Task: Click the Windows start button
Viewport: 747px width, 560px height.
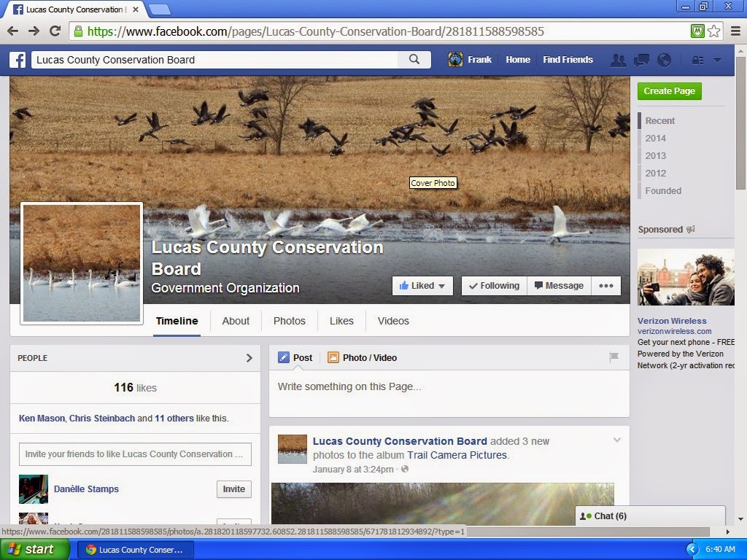Action: (35, 550)
